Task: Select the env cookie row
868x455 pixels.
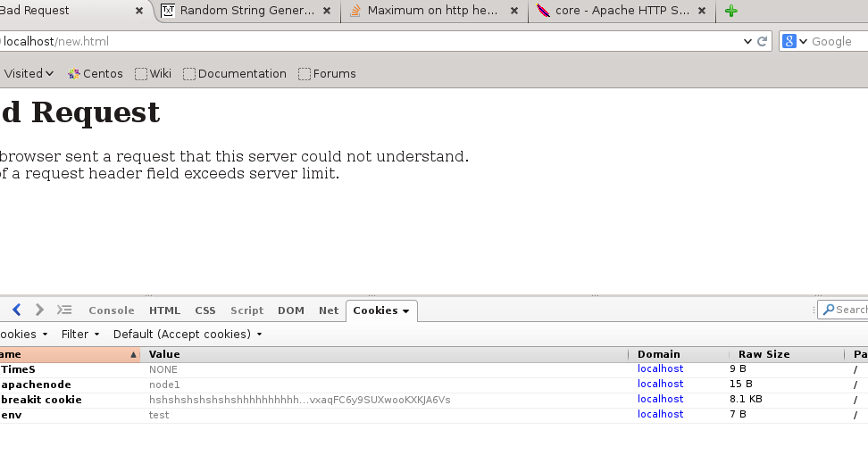Action: (x=434, y=415)
